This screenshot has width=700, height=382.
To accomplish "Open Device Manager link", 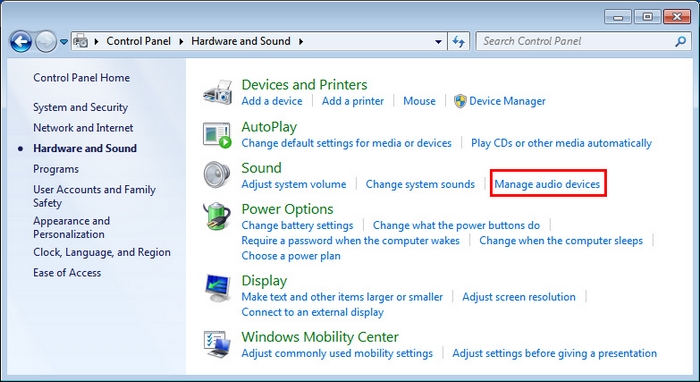I will 507,101.
